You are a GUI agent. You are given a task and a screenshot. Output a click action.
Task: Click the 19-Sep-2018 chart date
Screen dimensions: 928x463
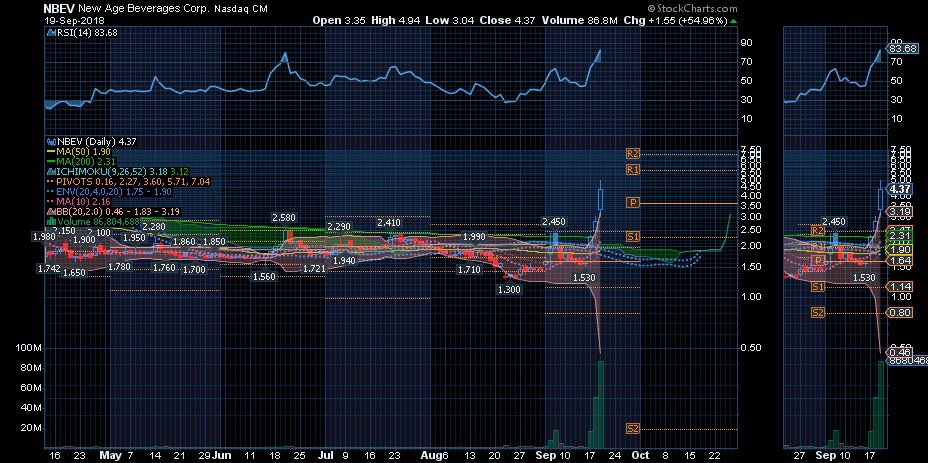(75, 20)
